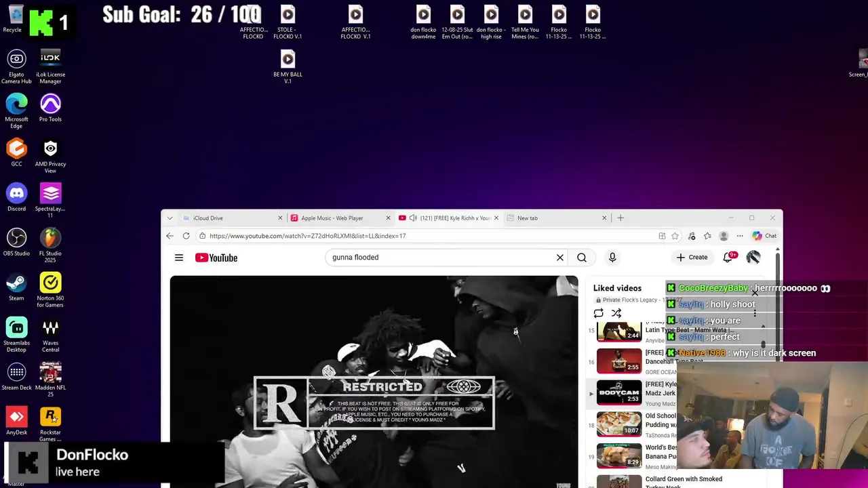Open the Elgato Camera Hub desktop icon
Image resolution: width=868 pixels, height=488 pixels.
[16, 66]
